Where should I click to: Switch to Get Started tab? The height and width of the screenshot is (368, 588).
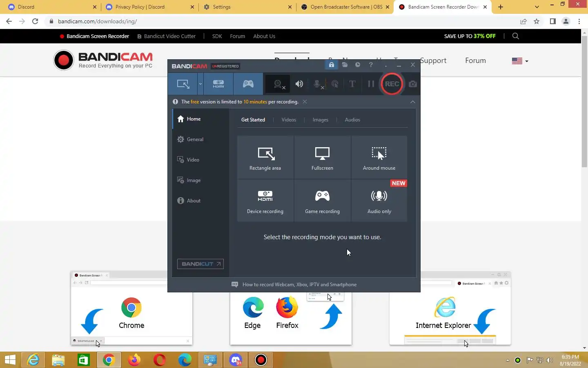click(253, 120)
